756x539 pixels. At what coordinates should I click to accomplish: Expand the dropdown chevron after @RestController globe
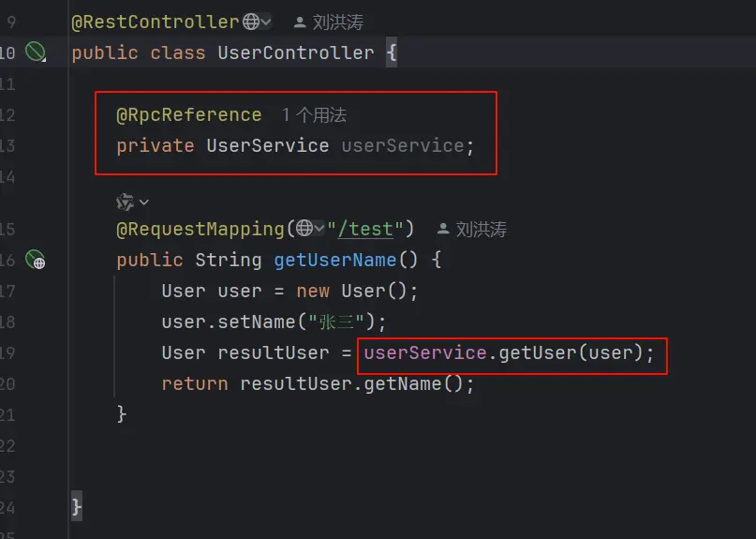pos(266,22)
